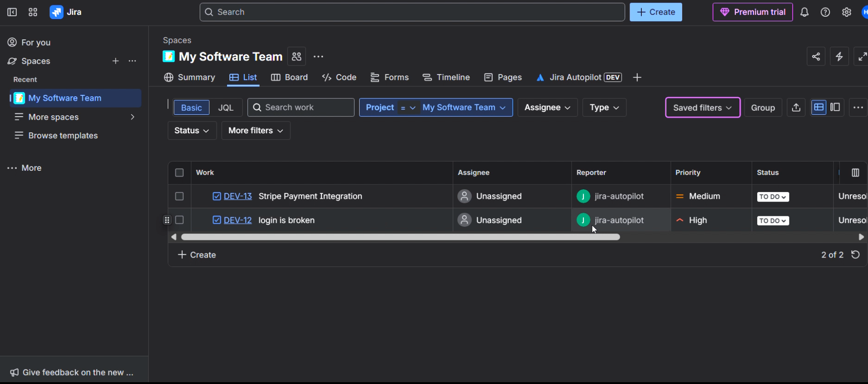
Task: Open the column configuration icon
Action: tap(855, 173)
